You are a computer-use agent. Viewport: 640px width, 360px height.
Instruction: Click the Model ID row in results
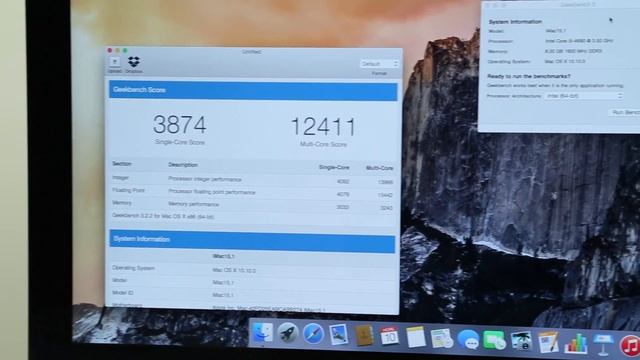point(252,294)
